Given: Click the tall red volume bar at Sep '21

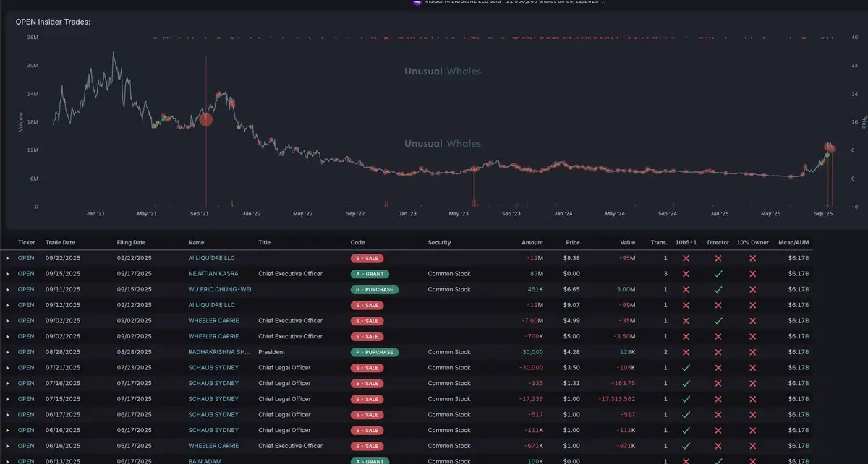Looking at the screenshot, I should pyautogui.click(x=206, y=130).
